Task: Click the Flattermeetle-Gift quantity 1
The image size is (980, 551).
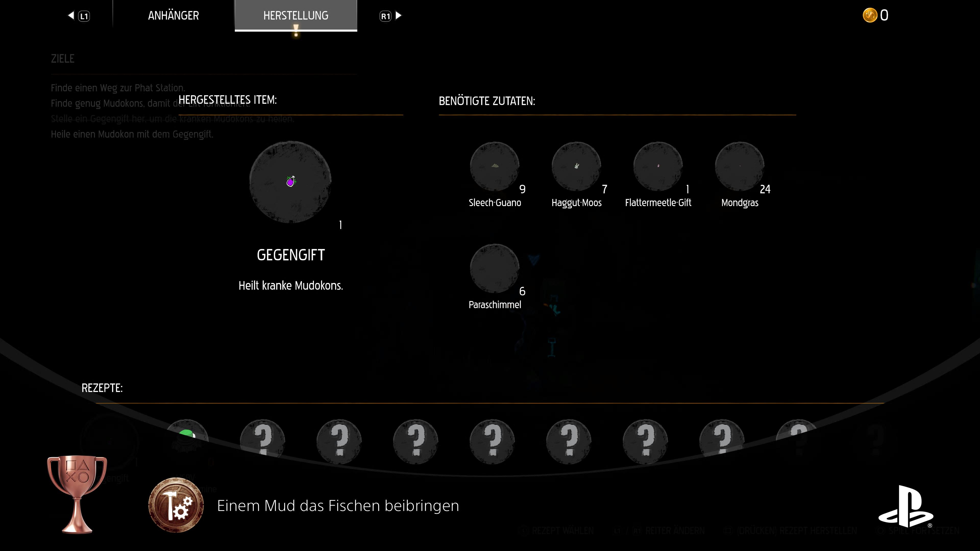Action: 688,189
